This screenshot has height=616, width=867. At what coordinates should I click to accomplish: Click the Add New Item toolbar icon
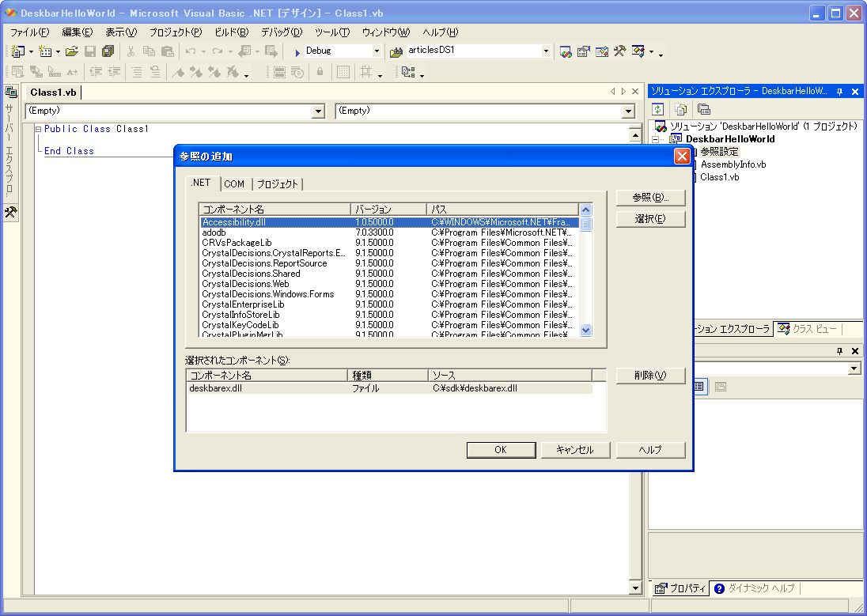[x=45, y=51]
